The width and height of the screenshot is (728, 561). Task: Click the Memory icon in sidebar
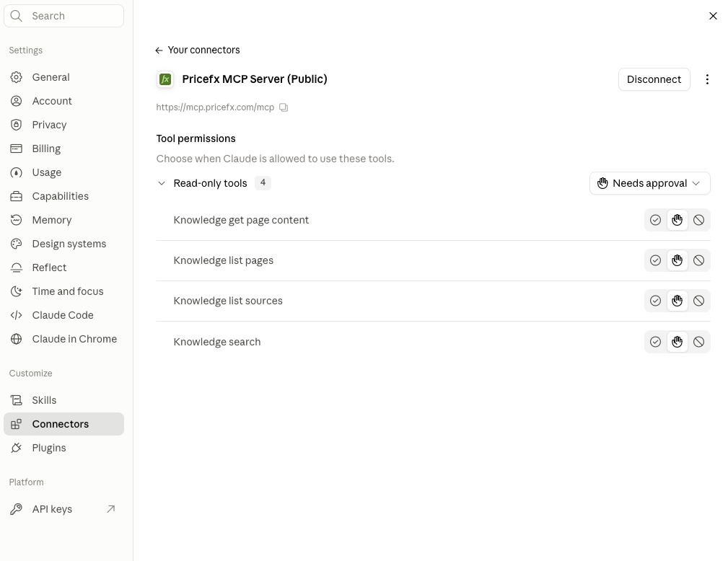coord(17,220)
